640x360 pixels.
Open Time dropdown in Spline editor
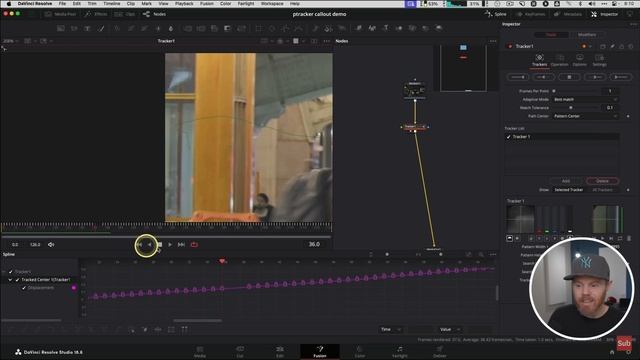pyautogui.click(x=391, y=329)
